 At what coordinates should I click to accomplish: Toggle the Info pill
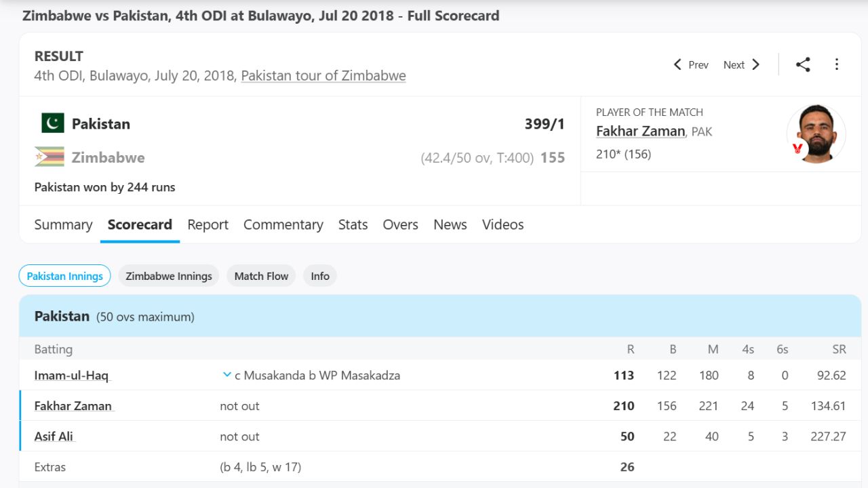(319, 276)
